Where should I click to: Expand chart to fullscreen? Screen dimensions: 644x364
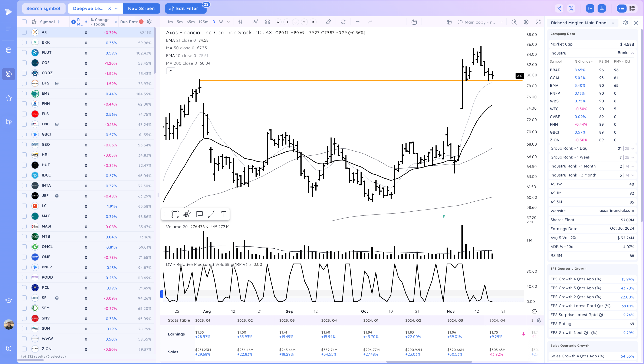coord(538,22)
